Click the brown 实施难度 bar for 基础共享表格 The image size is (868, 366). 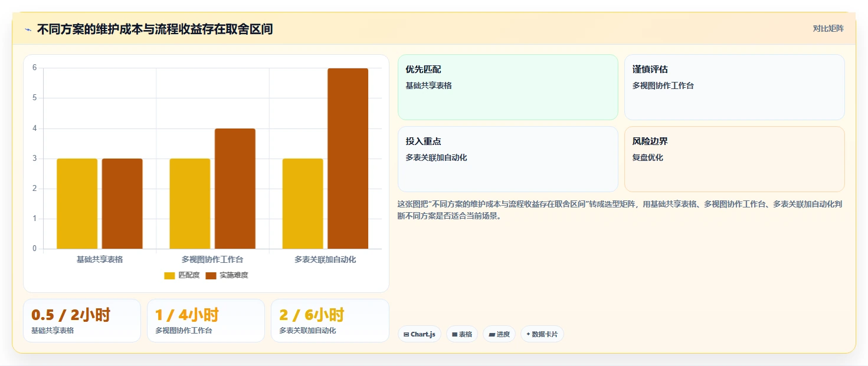coord(122,203)
